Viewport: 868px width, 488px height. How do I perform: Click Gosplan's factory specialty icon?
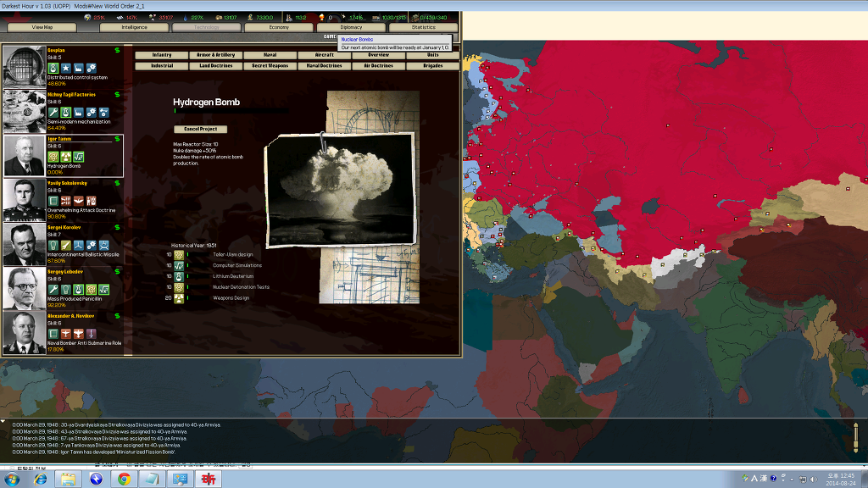point(79,68)
